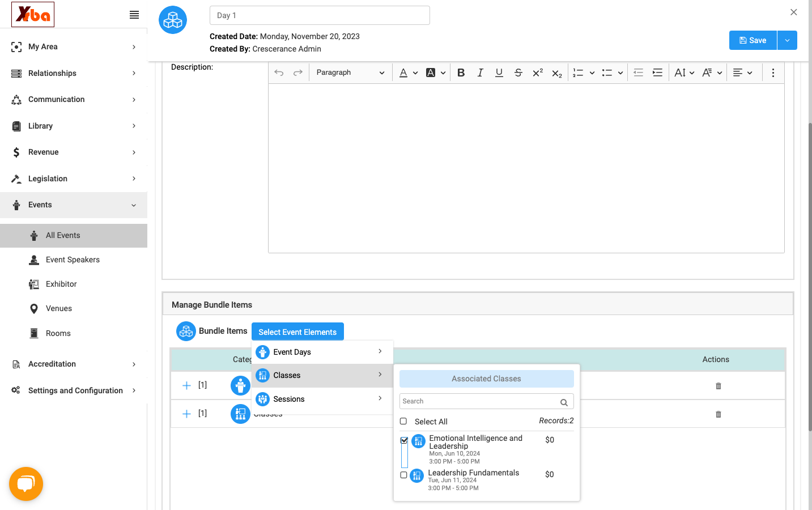The width and height of the screenshot is (812, 510).
Task: Expand the Accreditation sidebar section
Action: coord(74,364)
